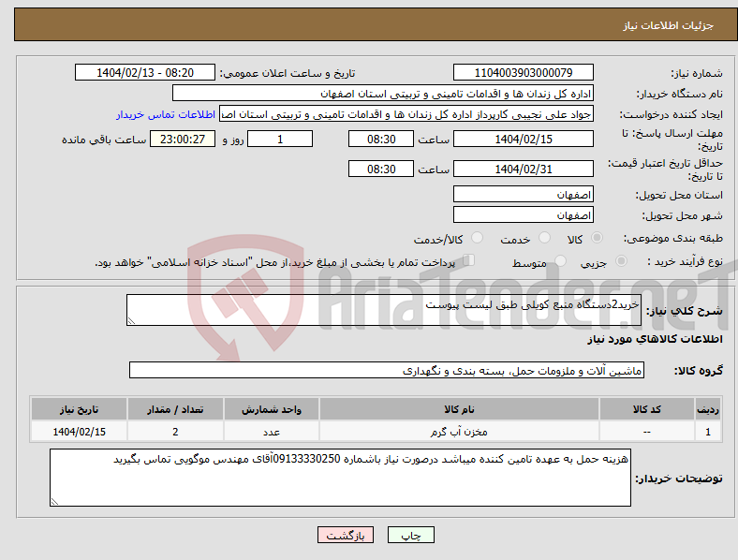Viewport: 738px width, 560px height.
Task: Click the طبقه بندی موضوعی label
Action: click(x=673, y=238)
